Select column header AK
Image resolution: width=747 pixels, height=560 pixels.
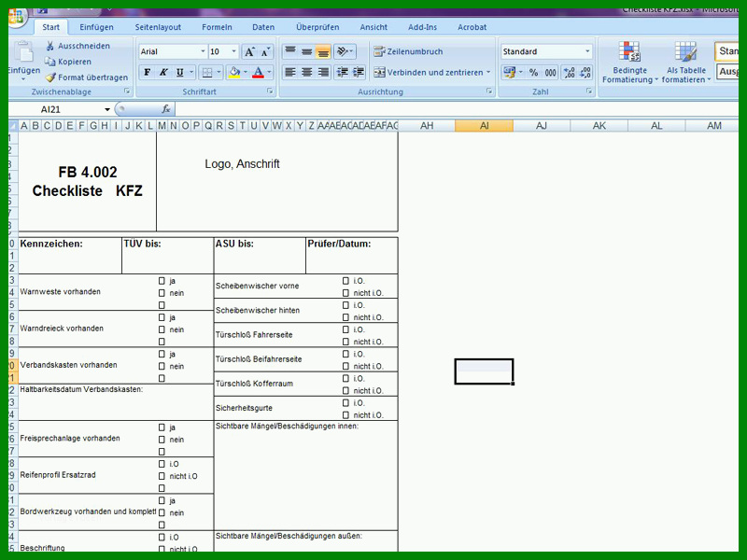(599, 126)
